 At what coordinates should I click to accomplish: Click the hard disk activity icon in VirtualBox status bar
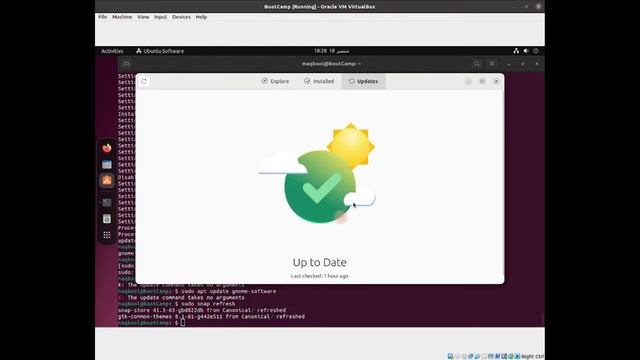pos(451,356)
